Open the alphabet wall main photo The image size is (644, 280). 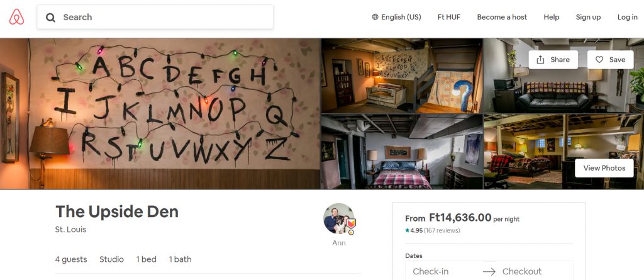tap(160, 113)
